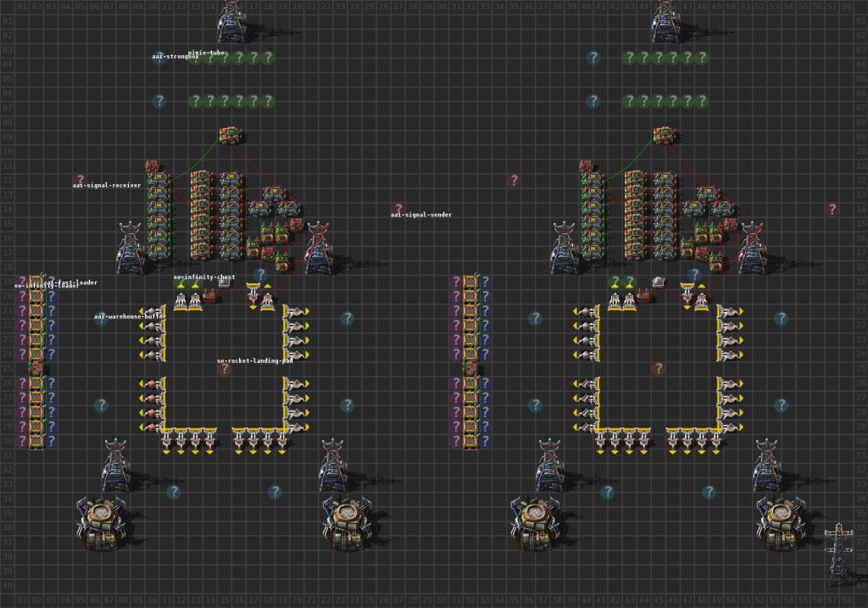Select upper blue question icon in right blueprint

[x=593, y=58]
